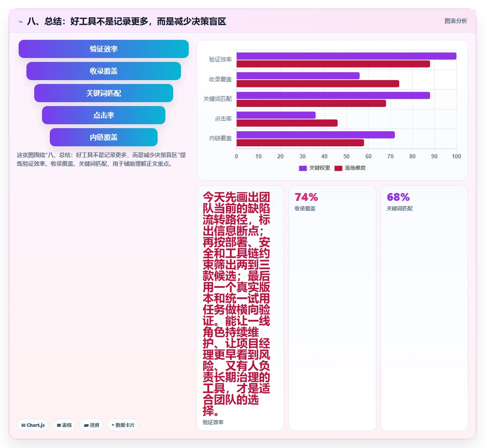The width and height of the screenshot is (485, 448).
Task: Click the 数据卡片 tag
Action: coord(123,425)
